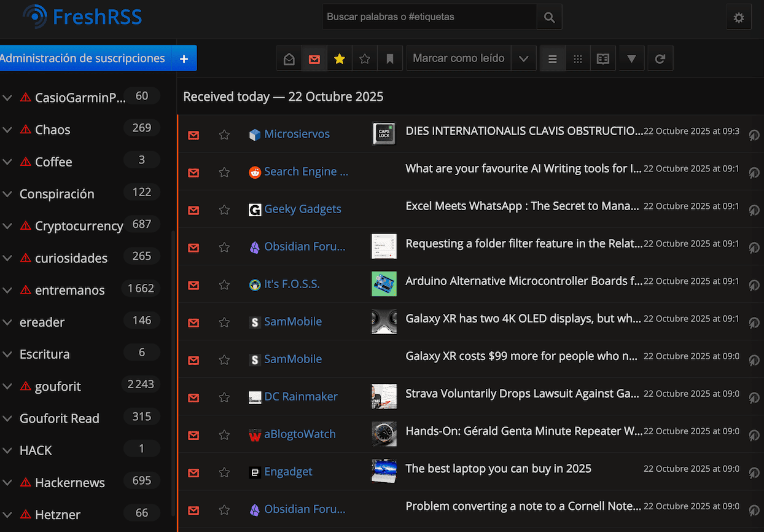Toggle show favourites star filter

pyautogui.click(x=339, y=59)
